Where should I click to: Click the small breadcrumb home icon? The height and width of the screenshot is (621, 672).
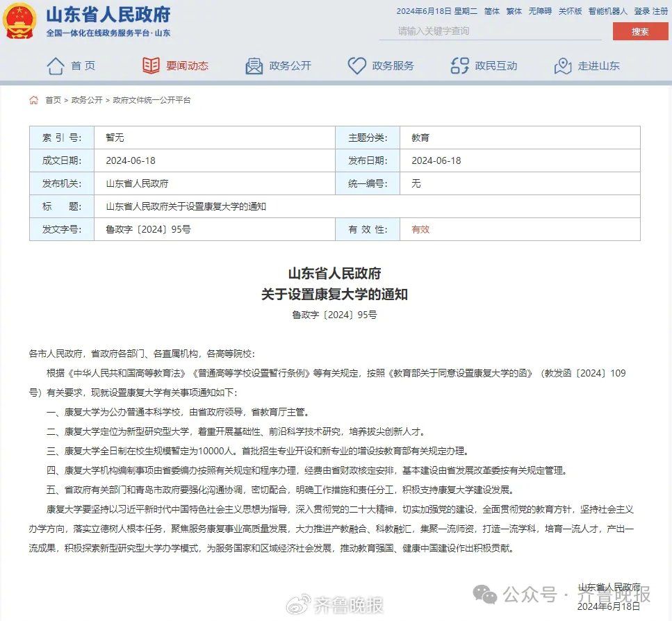point(34,100)
